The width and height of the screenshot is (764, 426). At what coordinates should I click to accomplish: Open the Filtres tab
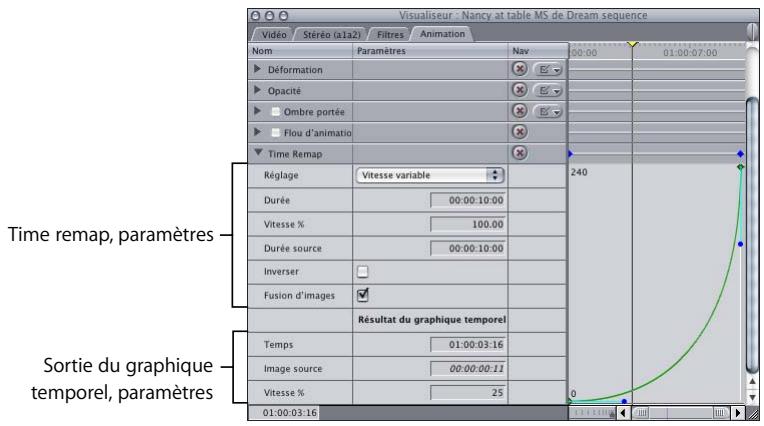pyautogui.click(x=390, y=35)
